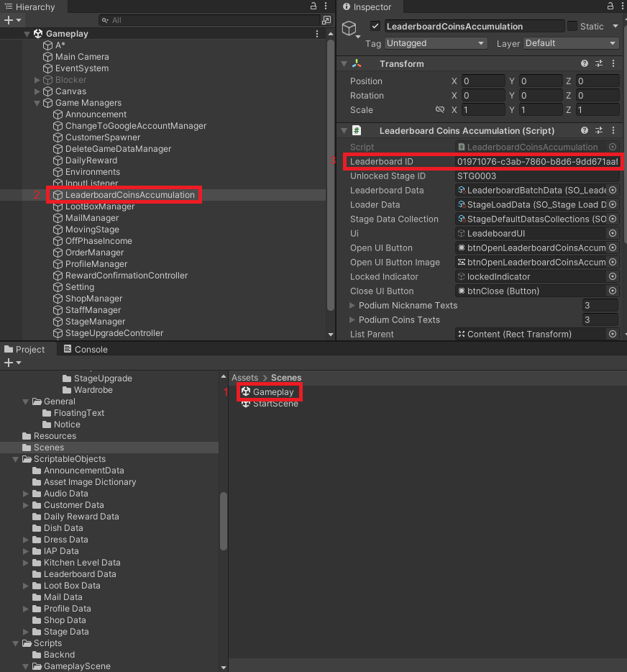Toggle the GameObject active checkbox
The height and width of the screenshot is (672, 627).
pos(375,27)
